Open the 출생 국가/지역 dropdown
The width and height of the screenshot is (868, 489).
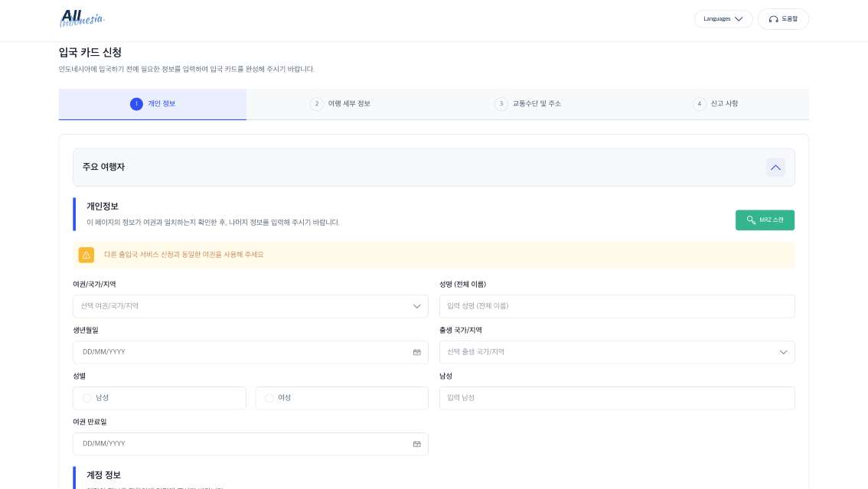(x=617, y=352)
